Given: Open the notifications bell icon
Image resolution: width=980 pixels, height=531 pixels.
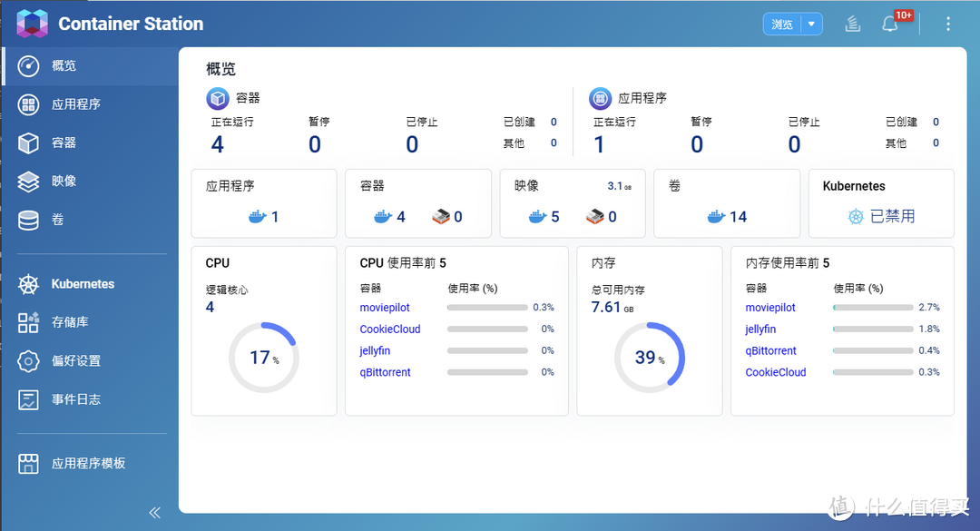Looking at the screenshot, I should [x=890, y=25].
